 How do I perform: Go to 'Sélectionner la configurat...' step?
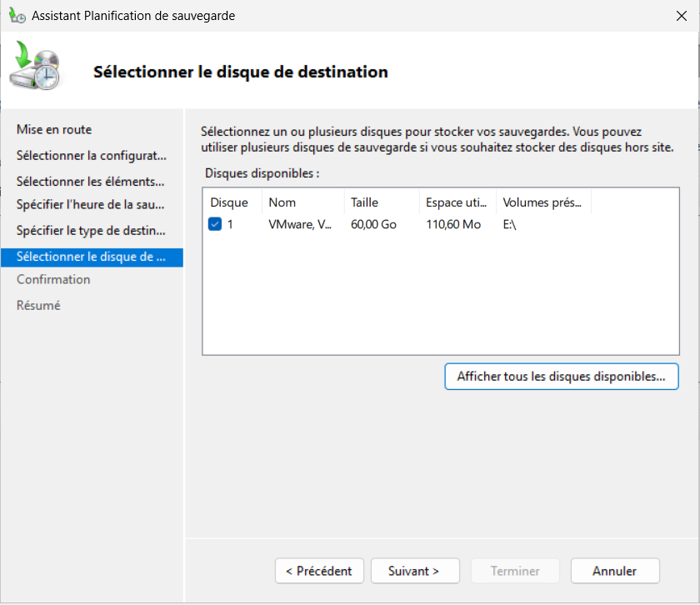tap(91, 156)
